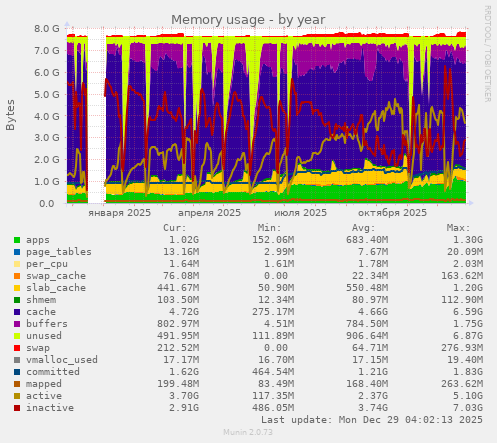Click the shmem dark green swatch

tap(17, 300)
